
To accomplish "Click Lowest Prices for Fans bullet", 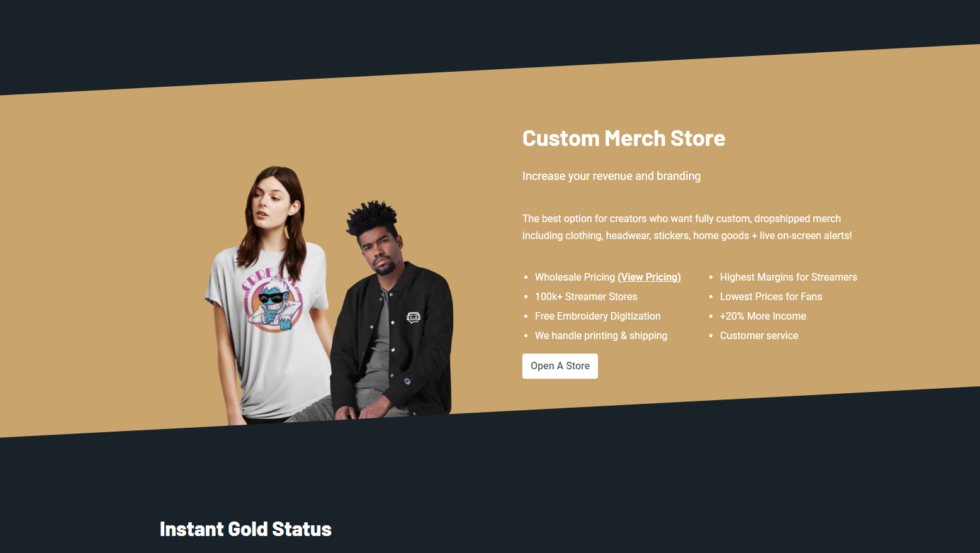I will point(771,296).
